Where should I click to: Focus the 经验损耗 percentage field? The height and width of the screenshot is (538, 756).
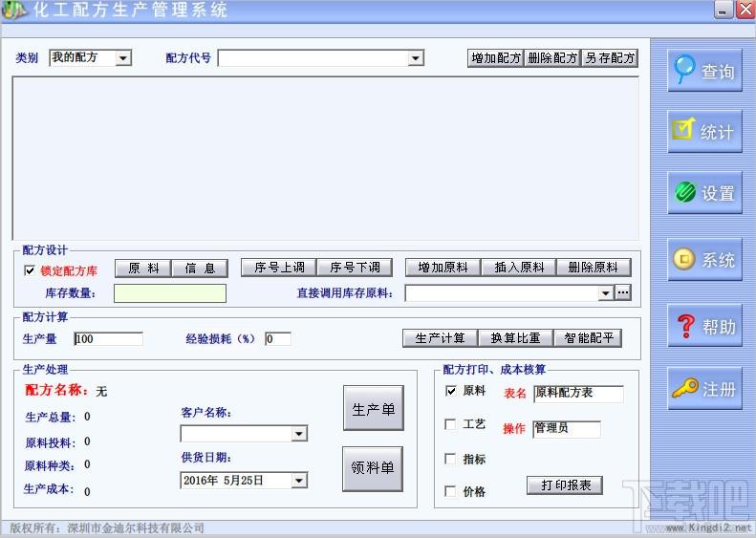point(278,339)
